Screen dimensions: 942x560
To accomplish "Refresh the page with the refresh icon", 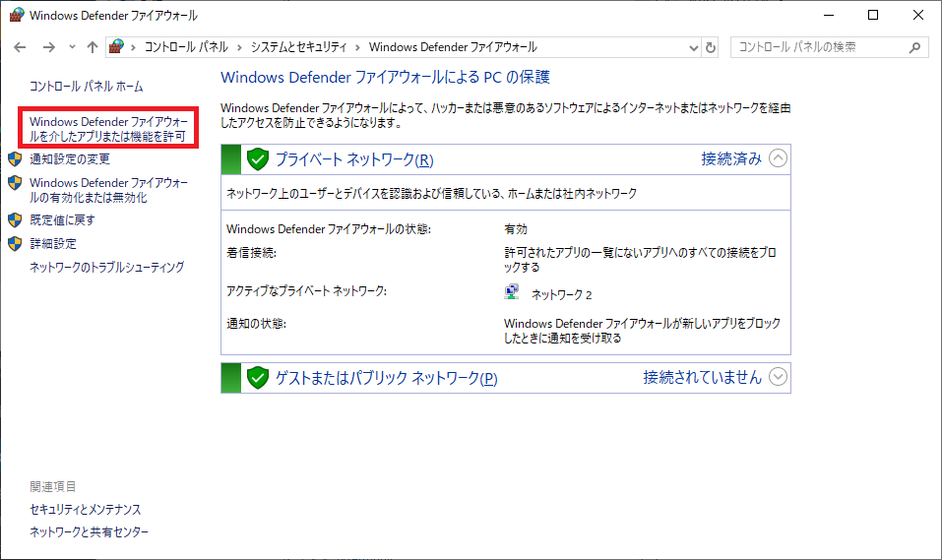I will [711, 47].
